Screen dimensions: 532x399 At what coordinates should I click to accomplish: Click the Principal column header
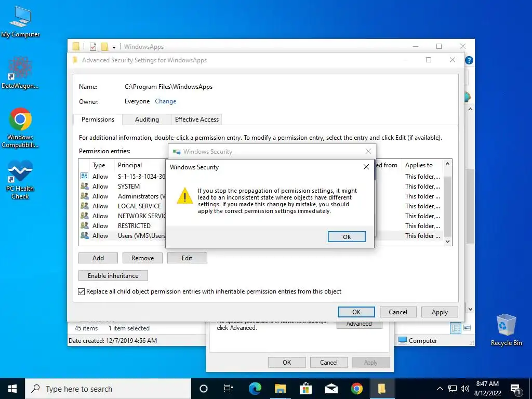point(129,165)
